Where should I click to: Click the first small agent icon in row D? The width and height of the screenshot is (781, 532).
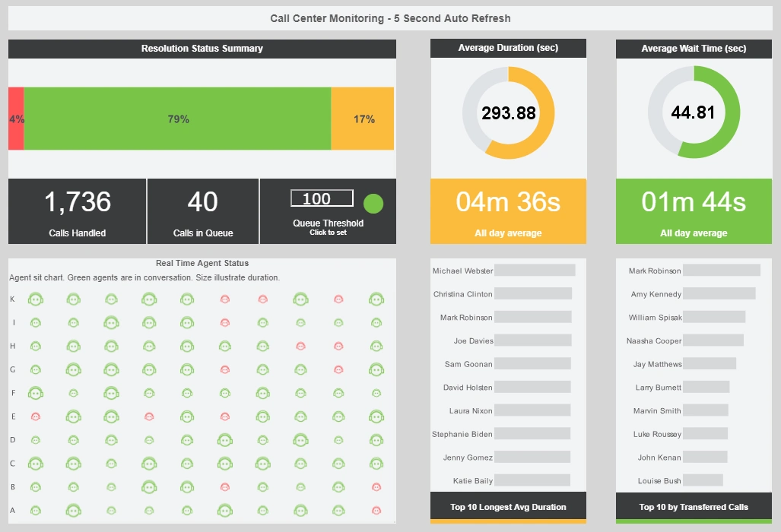(x=36, y=439)
